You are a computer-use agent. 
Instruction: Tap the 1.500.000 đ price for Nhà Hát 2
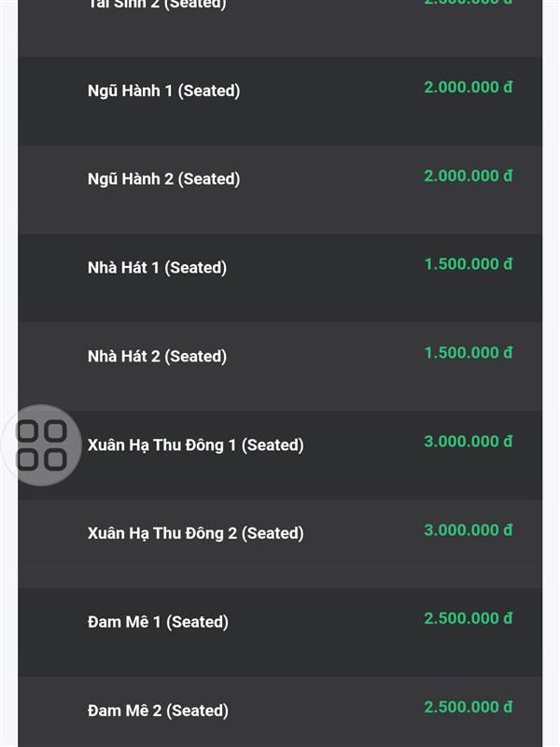tap(469, 353)
